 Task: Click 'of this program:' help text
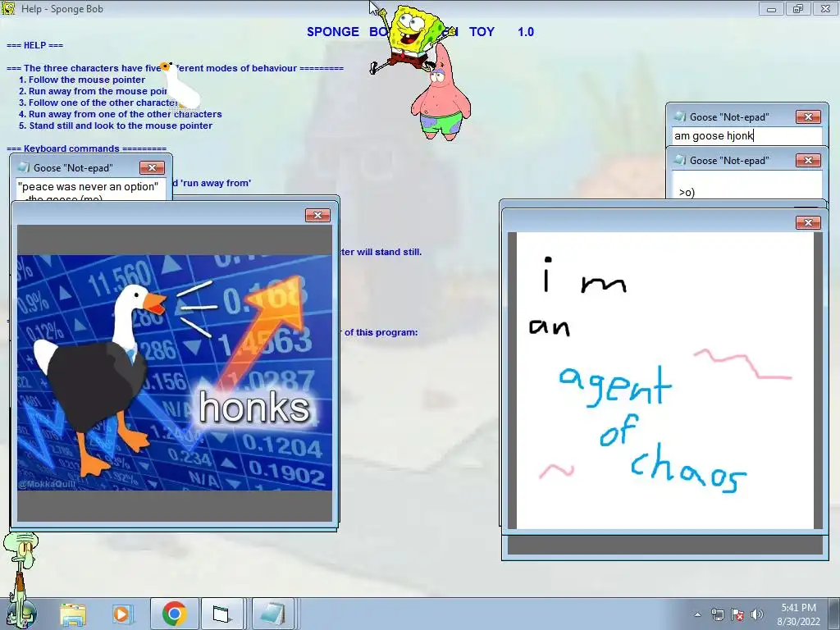pyautogui.click(x=381, y=333)
